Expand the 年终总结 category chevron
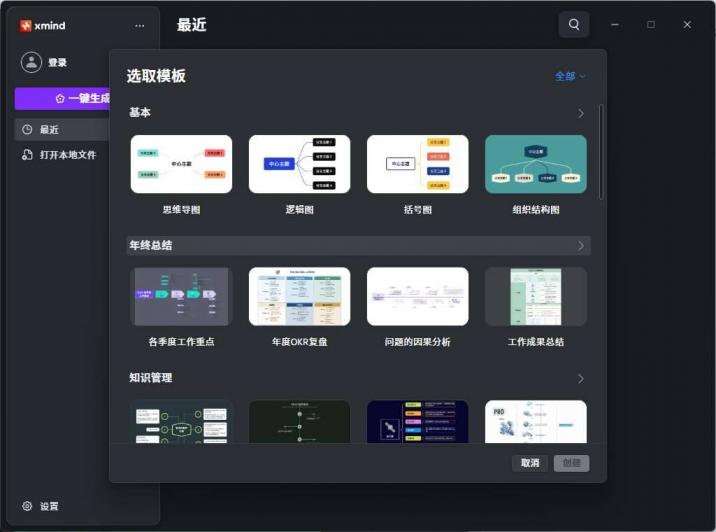The height and width of the screenshot is (532, 716). pyautogui.click(x=581, y=246)
